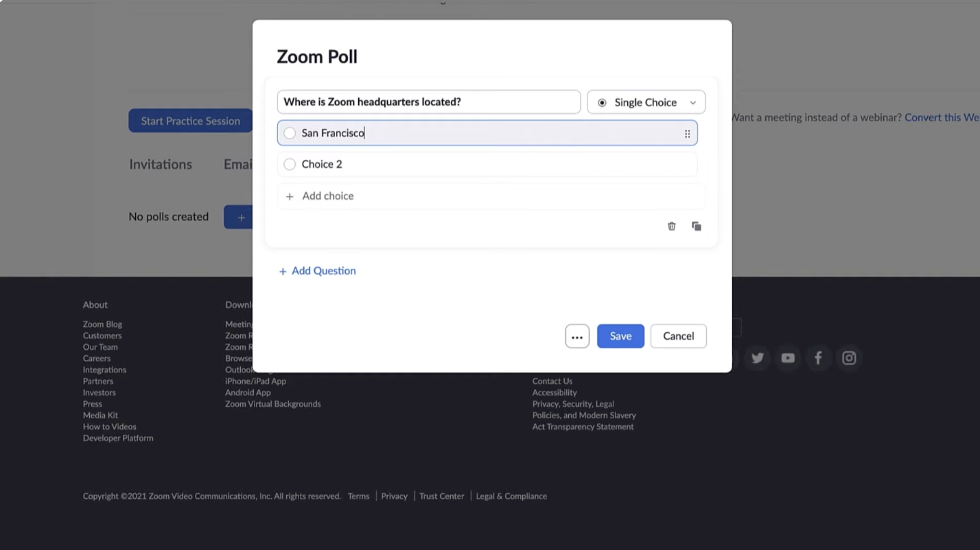Click the plus icon on Add choice
Viewport: 980px width, 550px height.
[289, 196]
